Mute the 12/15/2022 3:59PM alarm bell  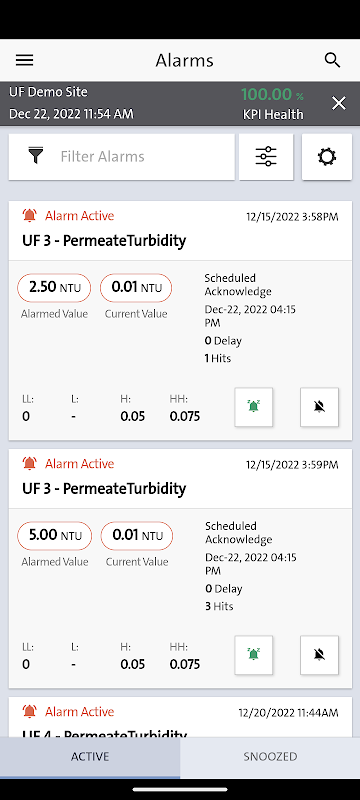319,655
